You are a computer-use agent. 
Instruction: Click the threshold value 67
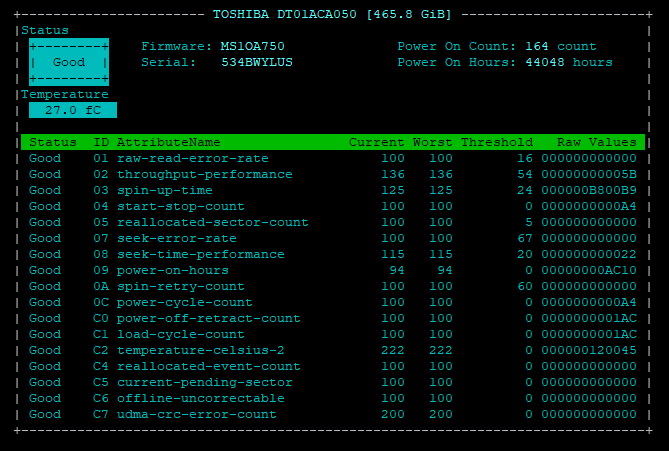pyautogui.click(x=525, y=239)
